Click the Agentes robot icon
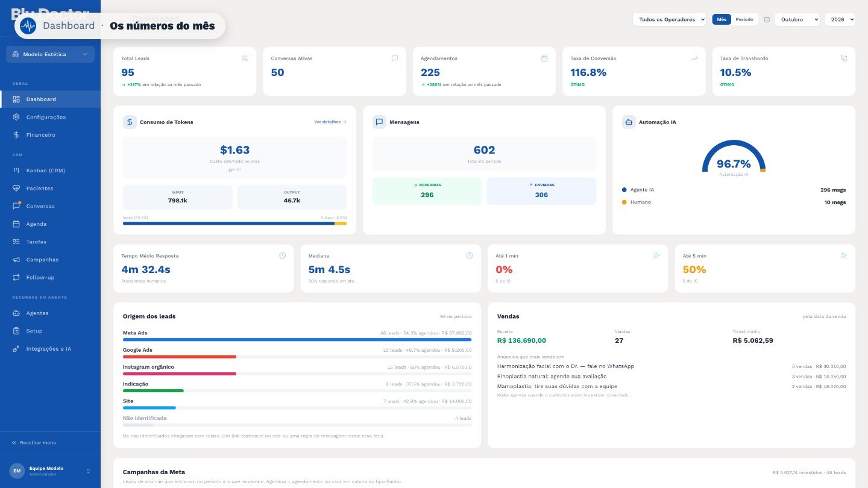Viewport: 868px width, 488px height. pyautogui.click(x=16, y=313)
